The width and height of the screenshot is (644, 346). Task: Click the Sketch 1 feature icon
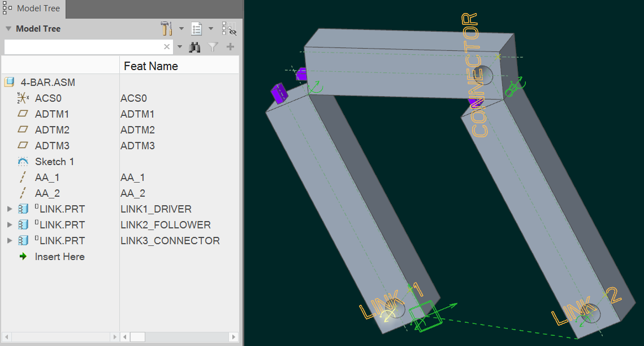[23, 161]
